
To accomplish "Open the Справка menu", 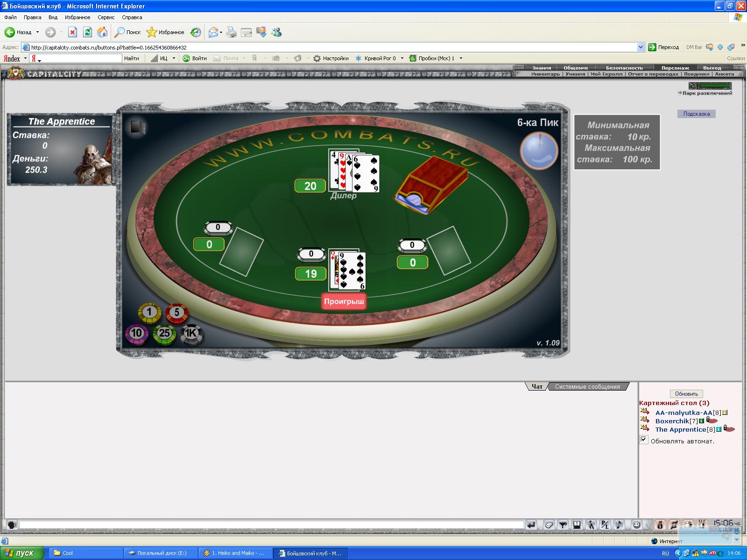I will 132,17.
